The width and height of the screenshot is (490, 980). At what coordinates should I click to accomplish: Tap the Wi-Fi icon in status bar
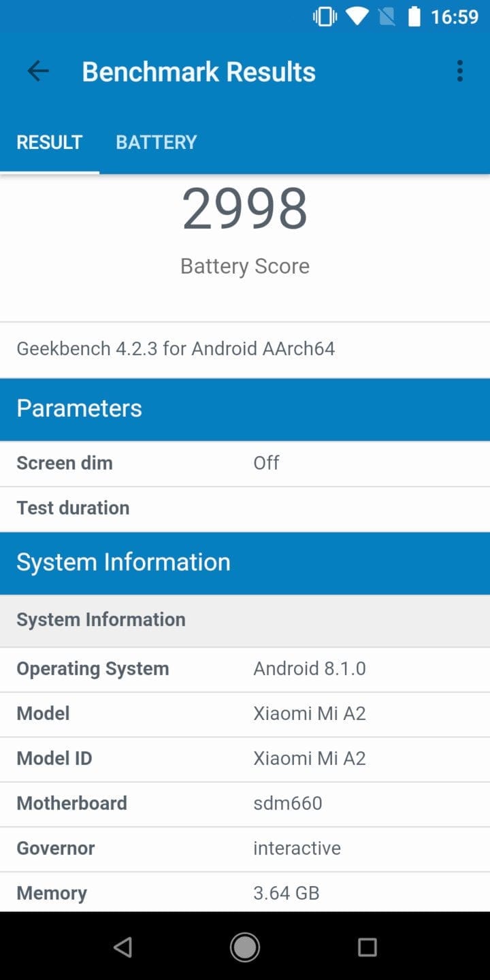[356, 16]
